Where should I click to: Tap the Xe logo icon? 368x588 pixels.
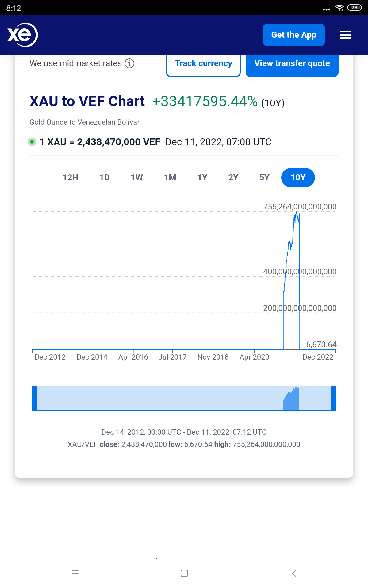click(22, 35)
